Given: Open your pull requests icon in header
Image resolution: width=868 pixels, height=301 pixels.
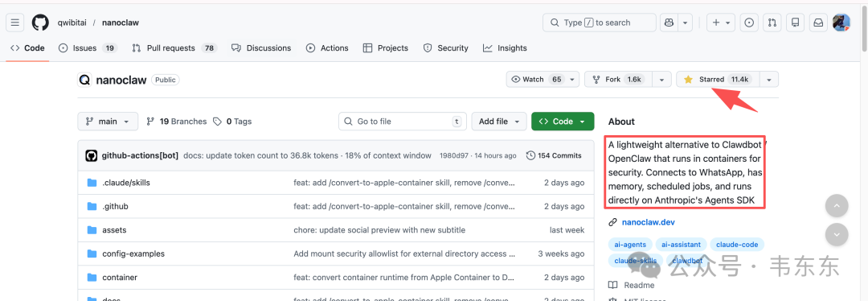Looking at the screenshot, I should click(772, 23).
